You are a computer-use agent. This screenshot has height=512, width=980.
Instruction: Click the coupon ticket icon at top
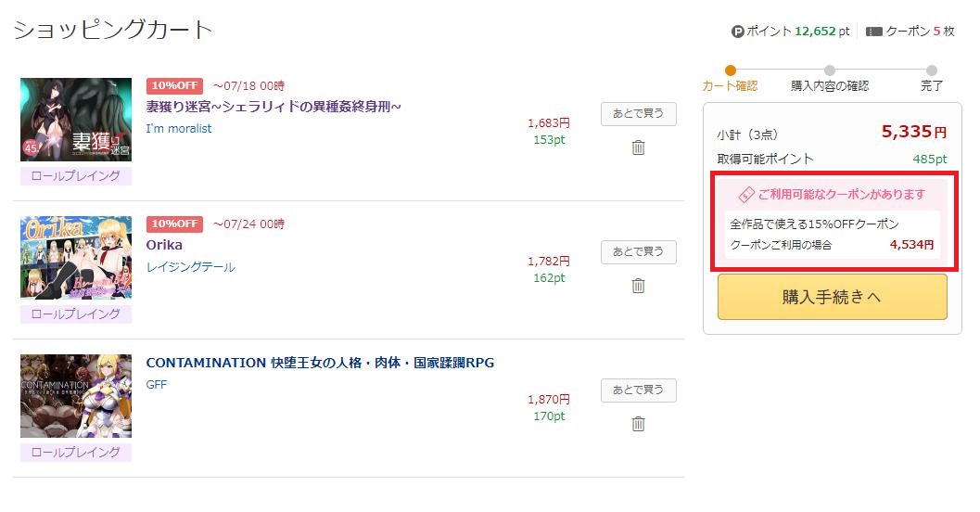pos(873,32)
